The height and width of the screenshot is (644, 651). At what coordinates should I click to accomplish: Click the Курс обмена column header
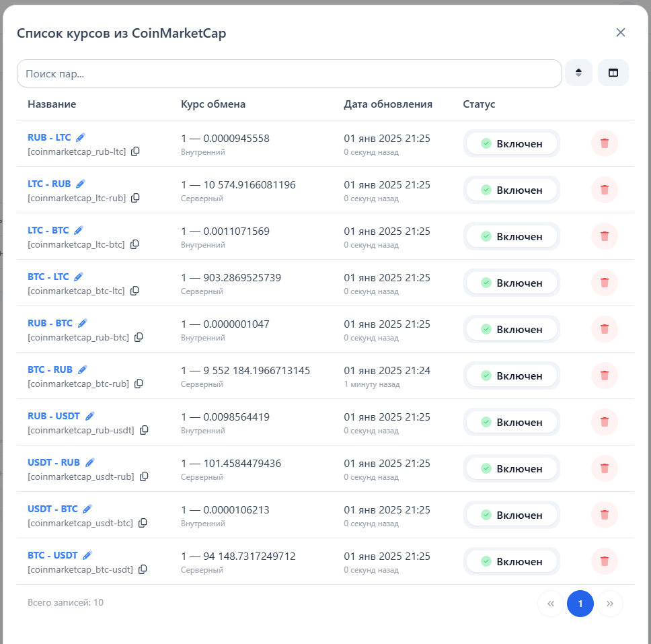[213, 104]
